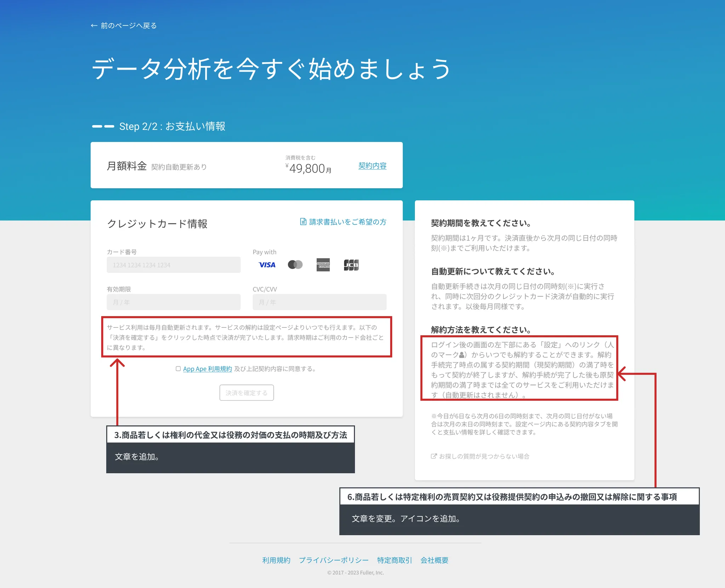Open 請求書払いをご希望の方 link
725x588 pixels.
(x=347, y=222)
